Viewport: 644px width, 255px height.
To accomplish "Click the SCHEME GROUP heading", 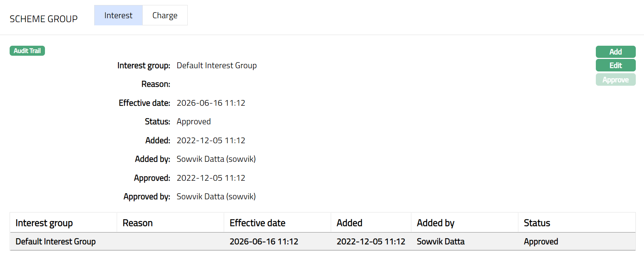I will click(44, 19).
